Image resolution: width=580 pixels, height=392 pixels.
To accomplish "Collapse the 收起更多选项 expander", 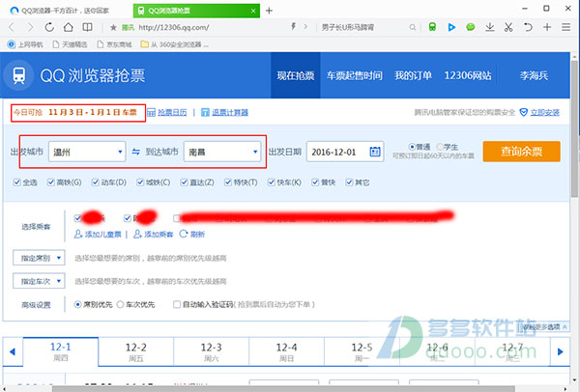I will tap(545, 327).
